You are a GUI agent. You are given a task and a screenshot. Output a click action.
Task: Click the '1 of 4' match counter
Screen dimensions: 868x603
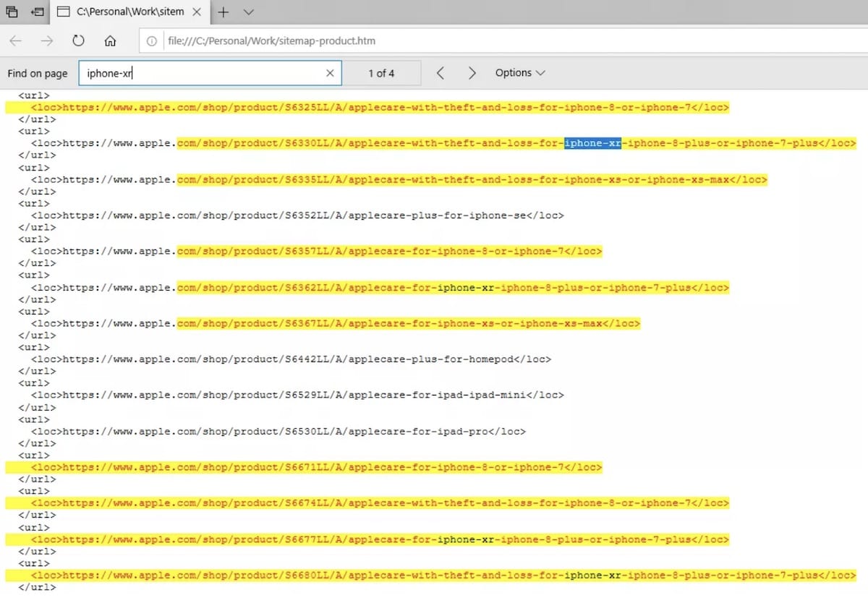point(381,73)
